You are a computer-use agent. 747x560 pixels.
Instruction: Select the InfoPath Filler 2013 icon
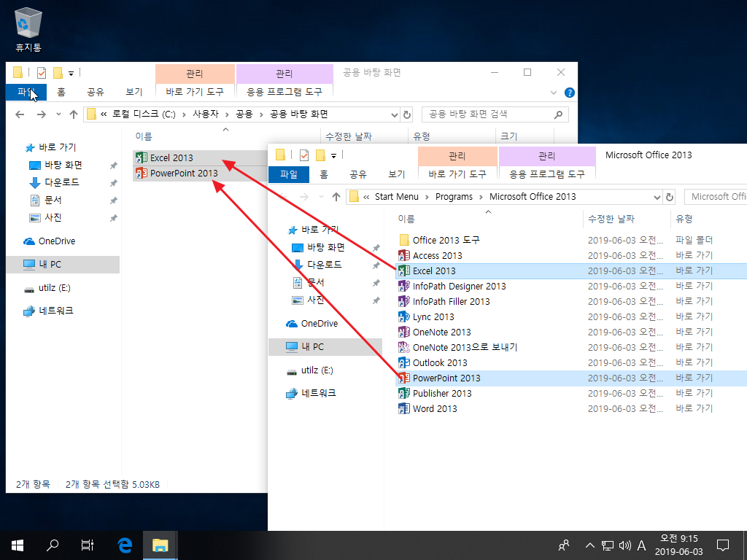pyautogui.click(x=404, y=301)
